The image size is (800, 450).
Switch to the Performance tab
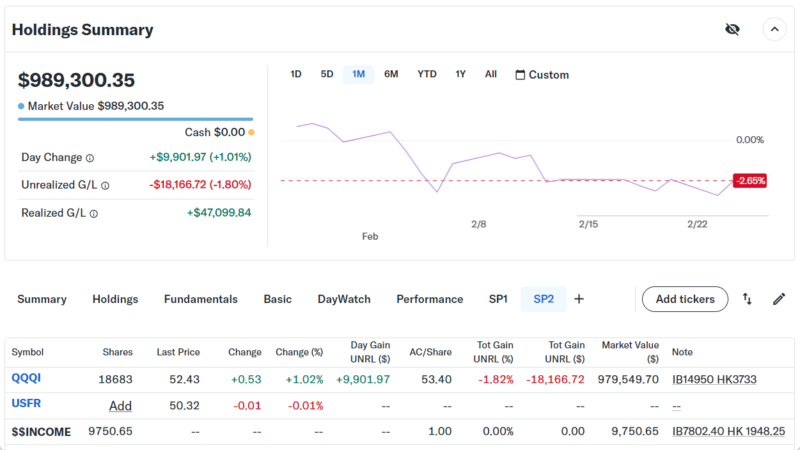(429, 299)
